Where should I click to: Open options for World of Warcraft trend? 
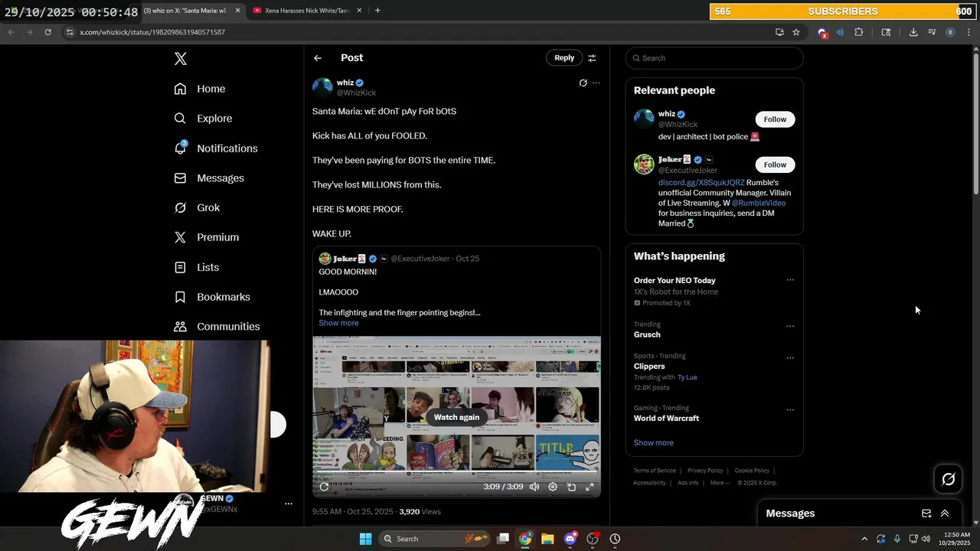[x=790, y=409]
